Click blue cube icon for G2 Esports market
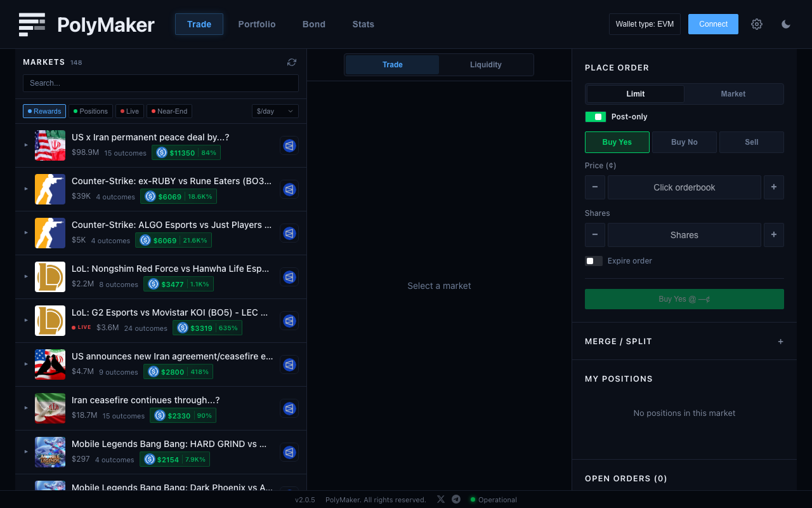Image resolution: width=812 pixels, height=508 pixels. pos(289,321)
